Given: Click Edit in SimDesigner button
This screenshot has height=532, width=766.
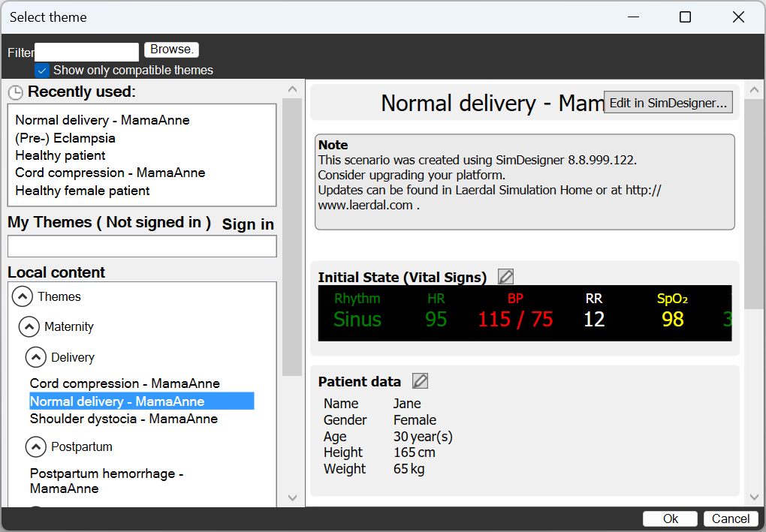Looking at the screenshot, I should [x=668, y=103].
